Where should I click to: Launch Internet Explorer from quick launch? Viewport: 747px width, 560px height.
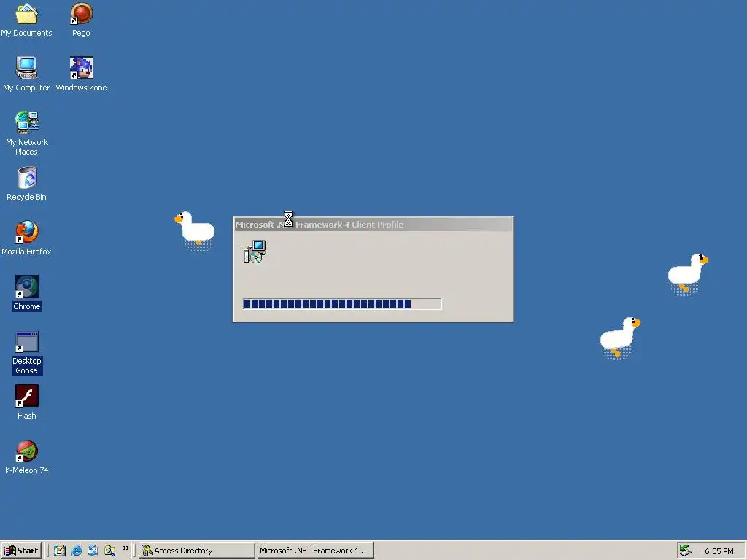click(76, 551)
